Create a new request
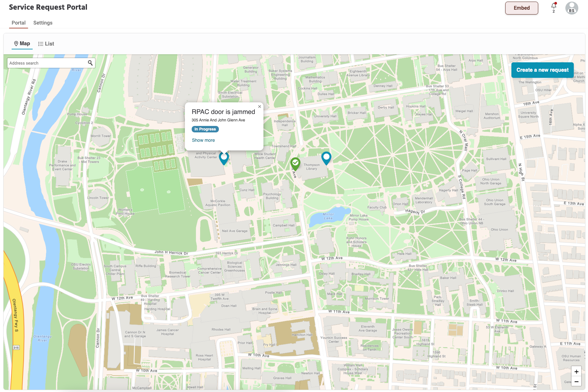This screenshot has height=392, width=588. [542, 70]
